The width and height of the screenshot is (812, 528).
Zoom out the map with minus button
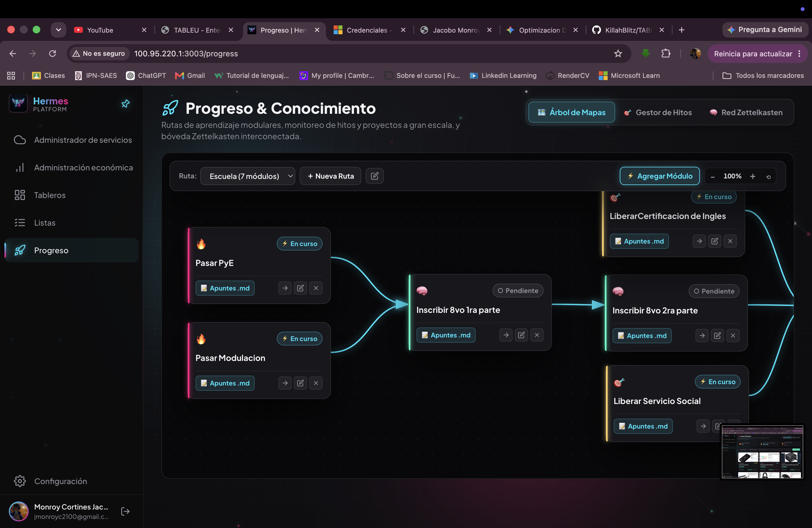[x=712, y=176]
